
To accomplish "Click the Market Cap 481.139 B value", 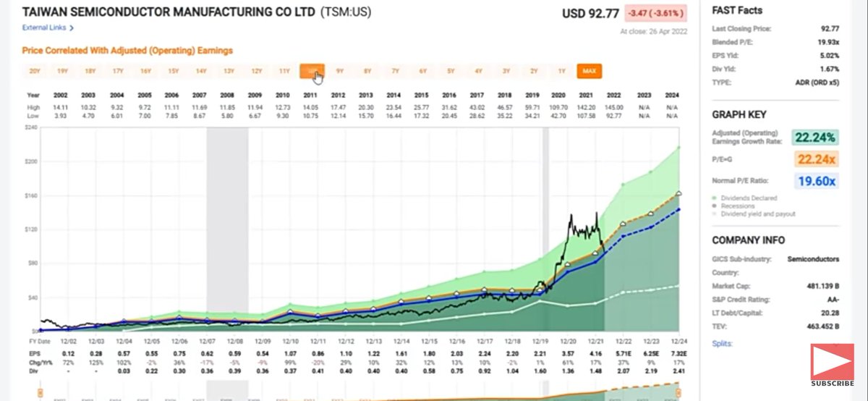I will click(822, 286).
